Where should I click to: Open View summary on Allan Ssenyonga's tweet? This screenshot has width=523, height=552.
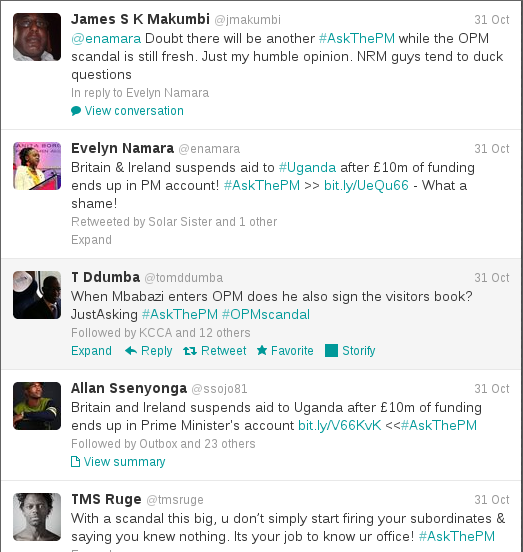coord(124,462)
